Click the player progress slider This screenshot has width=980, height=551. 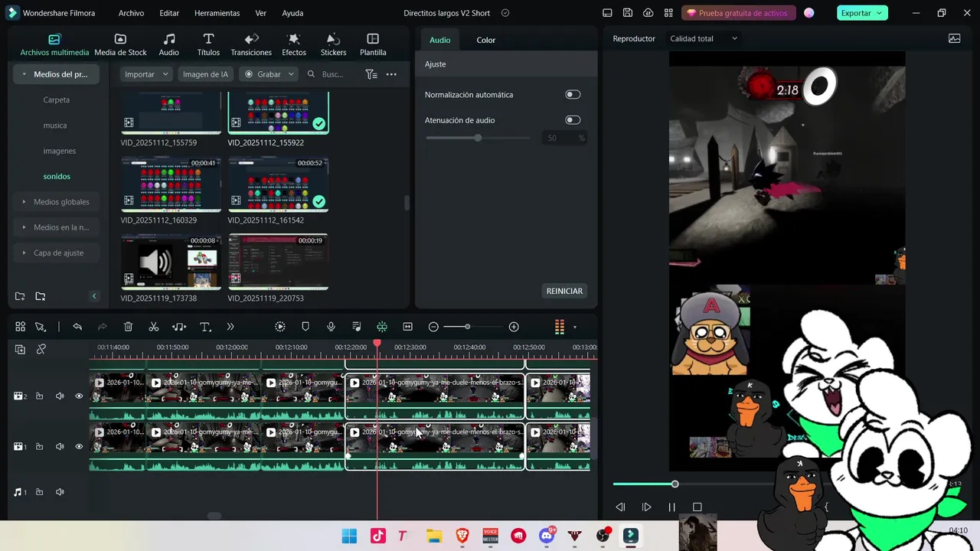(x=675, y=484)
